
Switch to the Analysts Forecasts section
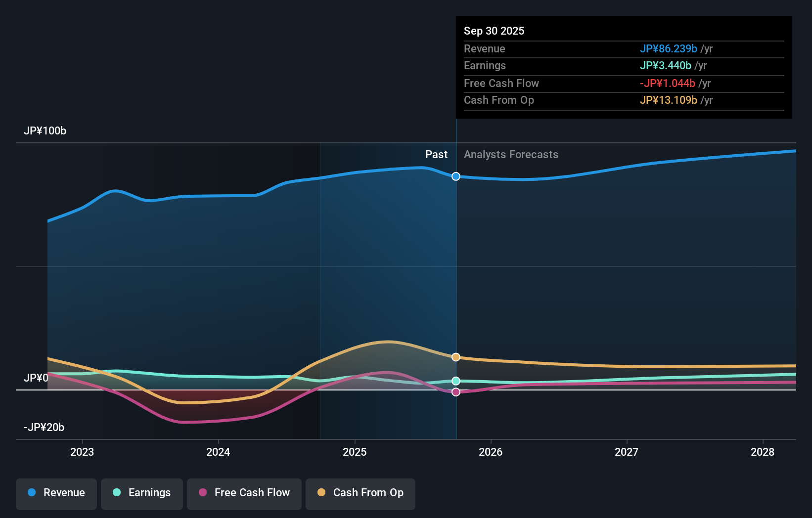click(x=511, y=155)
